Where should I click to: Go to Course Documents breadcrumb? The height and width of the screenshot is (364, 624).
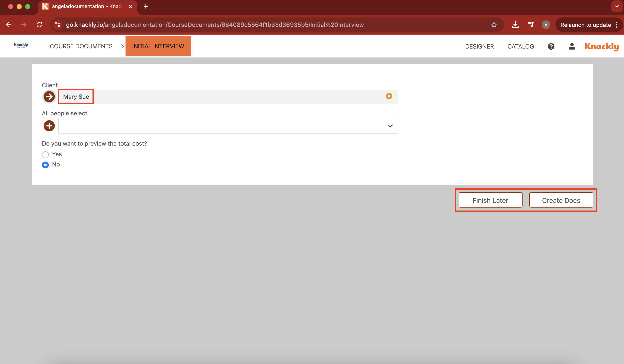click(81, 46)
